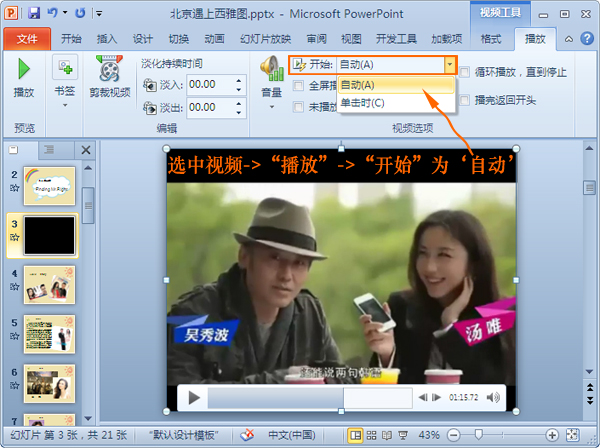Toggle the Hide While Not Playing checkbox
The width and height of the screenshot is (600, 448).
pos(298,107)
